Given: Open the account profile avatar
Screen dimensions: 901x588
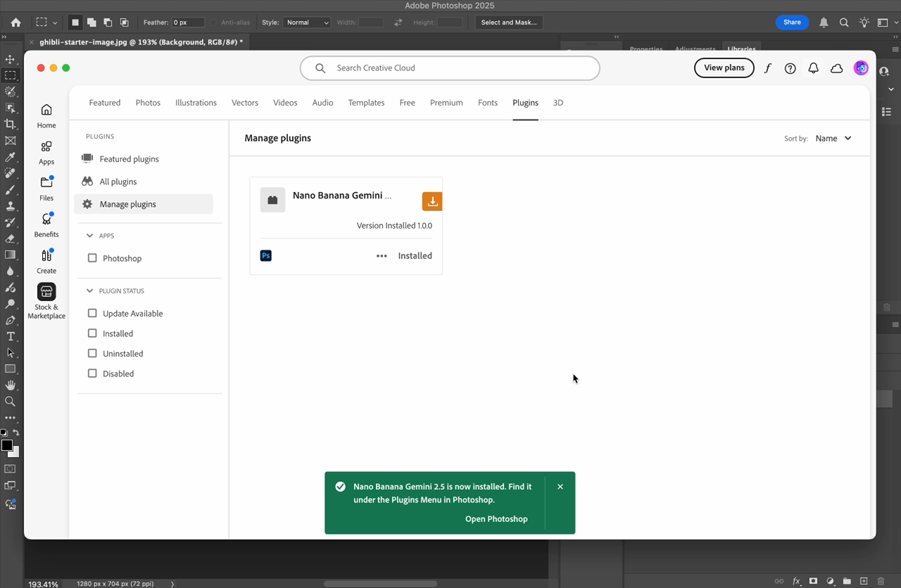Looking at the screenshot, I should pyautogui.click(x=860, y=68).
